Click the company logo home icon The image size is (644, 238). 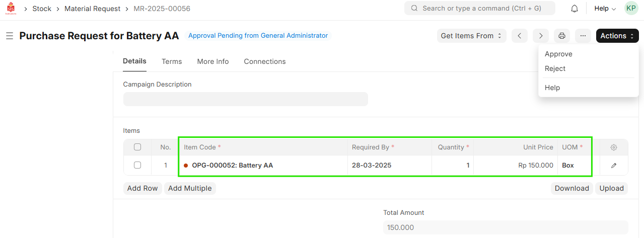click(11, 9)
